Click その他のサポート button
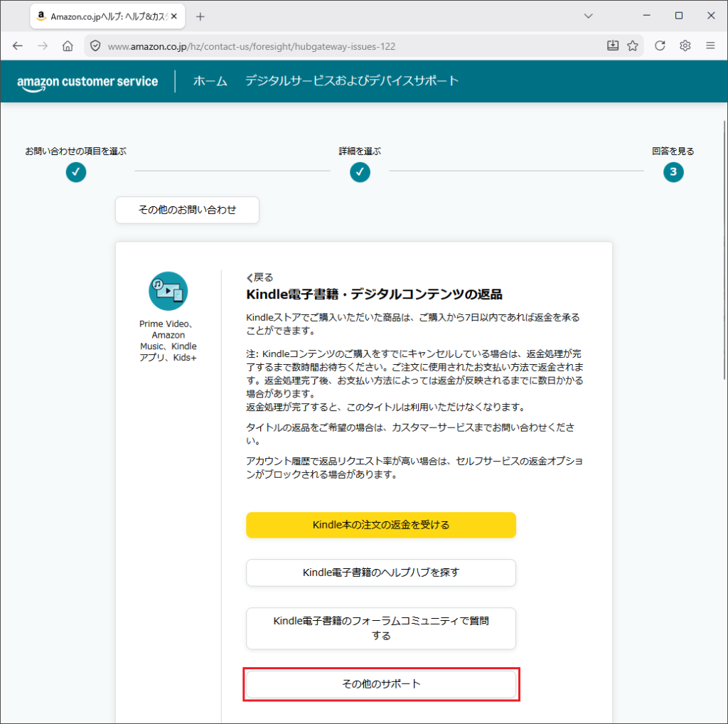The height and width of the screenshot is (724, 728). click(x=381, y=684)
